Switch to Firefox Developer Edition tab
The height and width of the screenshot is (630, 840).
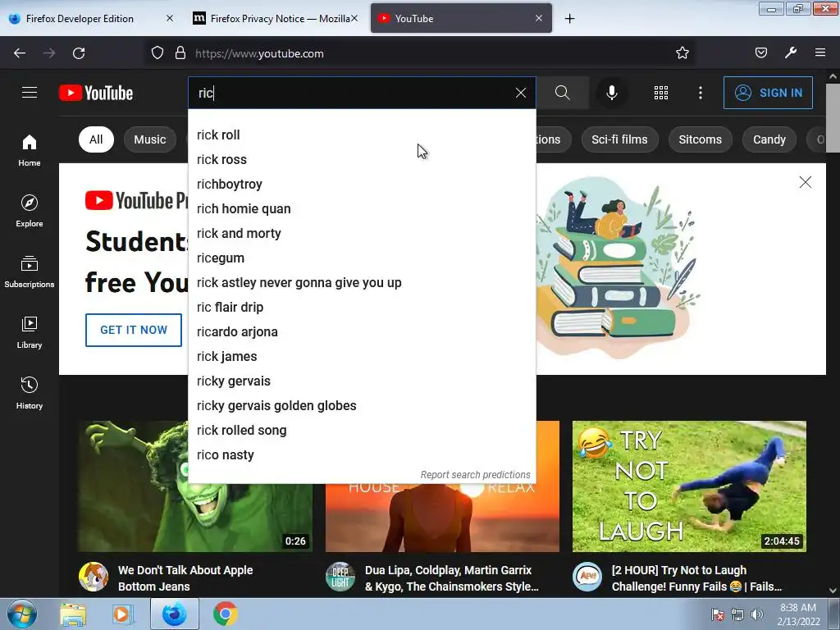(91, 18)
